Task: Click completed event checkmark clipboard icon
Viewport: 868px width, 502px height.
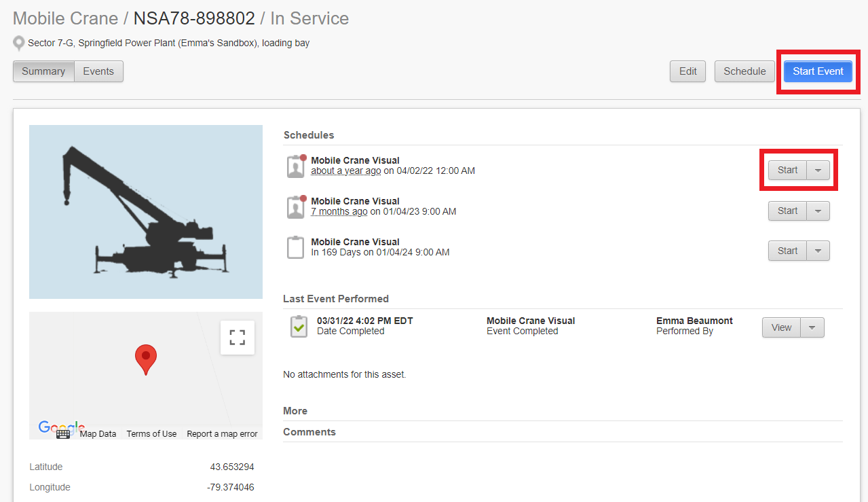Action: click(299, 326)
